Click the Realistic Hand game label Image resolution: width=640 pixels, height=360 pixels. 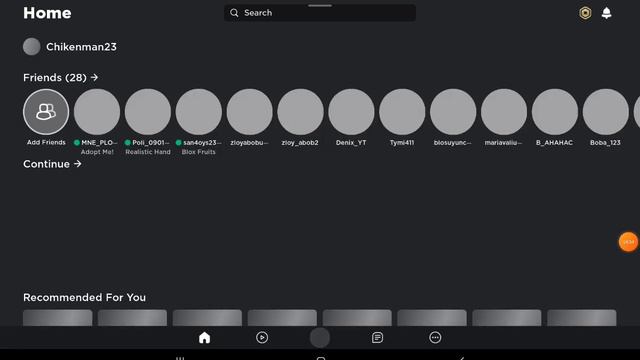point(148,152)
